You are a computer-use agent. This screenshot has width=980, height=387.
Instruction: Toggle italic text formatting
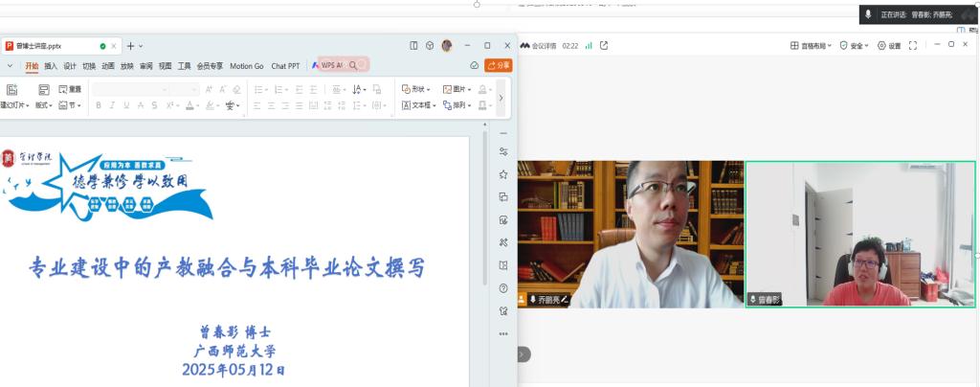click(113, 105)
